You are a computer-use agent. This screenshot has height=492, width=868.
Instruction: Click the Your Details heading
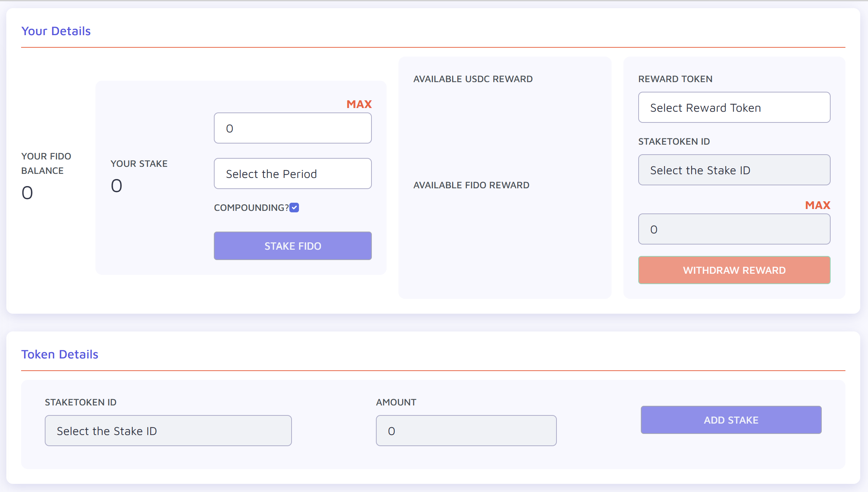pos(56,31)
